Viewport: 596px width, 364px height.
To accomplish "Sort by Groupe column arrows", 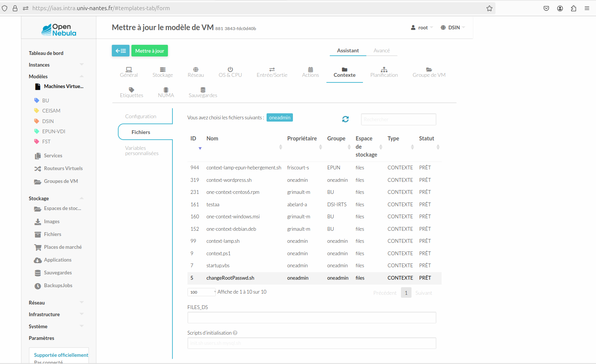I will pyautogui.click(x=349, y=147).
